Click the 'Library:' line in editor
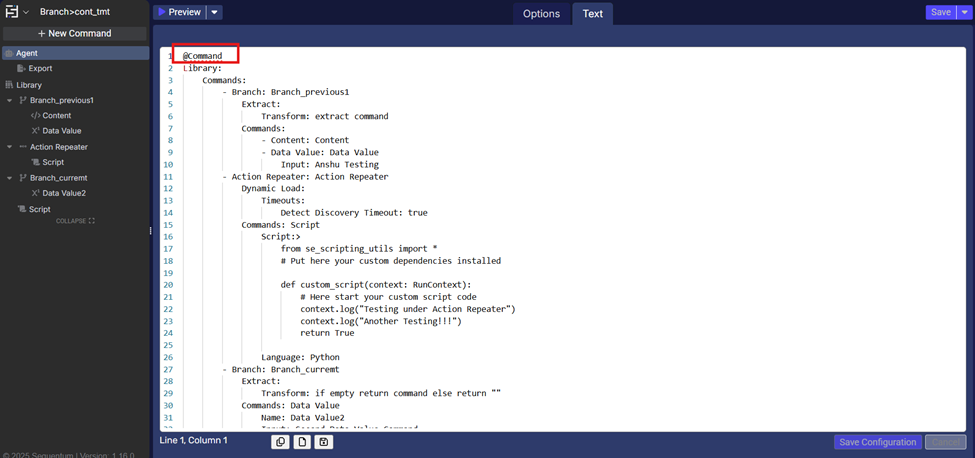Image resolution: width=975 pixels, height=458 pixels. (x=202, y=68)
